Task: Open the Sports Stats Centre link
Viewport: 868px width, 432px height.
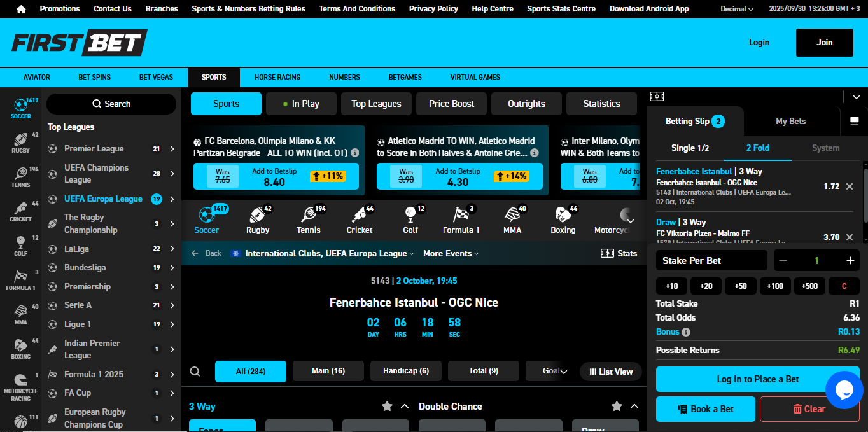Action: (x=561, y=9)
